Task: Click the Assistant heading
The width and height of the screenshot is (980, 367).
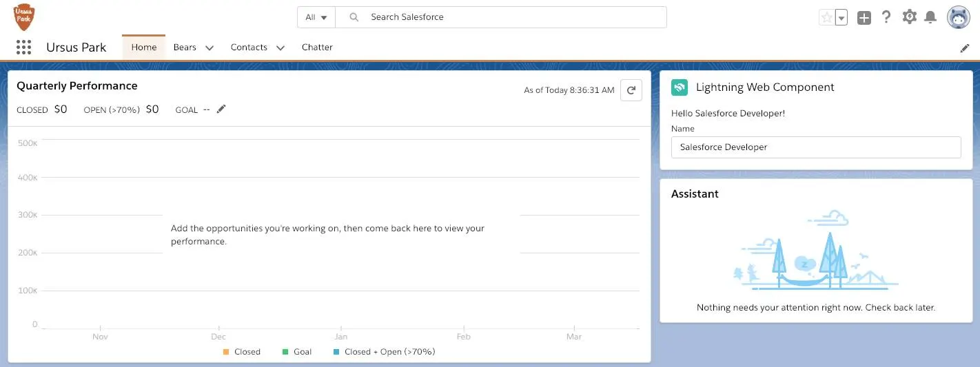Action: pos(695,194)
